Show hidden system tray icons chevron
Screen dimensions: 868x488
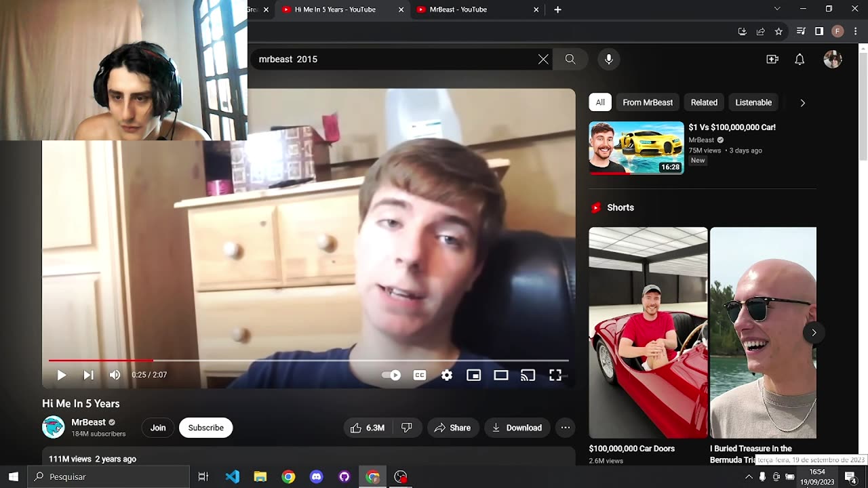[749, 476]
